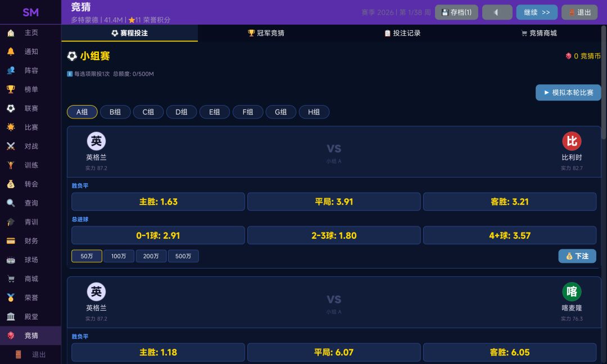
Task: Select the F组 group filter
Action: (x=248, y=112)
